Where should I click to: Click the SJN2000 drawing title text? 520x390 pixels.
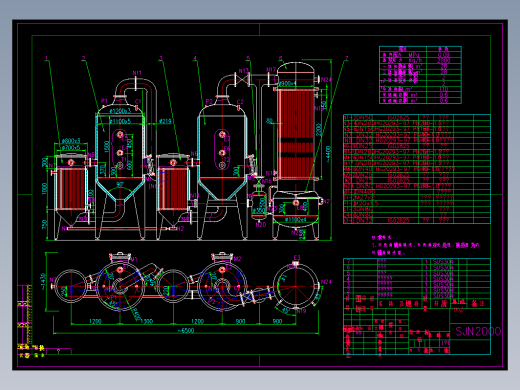(478, 331)
